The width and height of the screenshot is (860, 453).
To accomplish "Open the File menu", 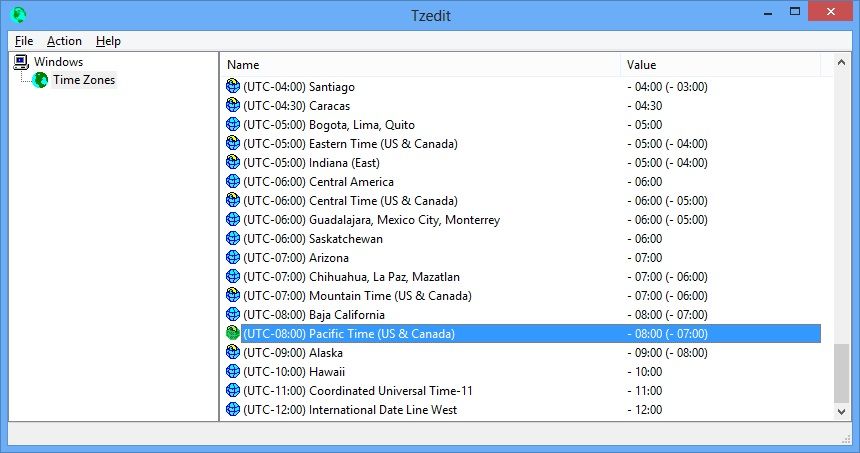I will [x=24, y=41].
